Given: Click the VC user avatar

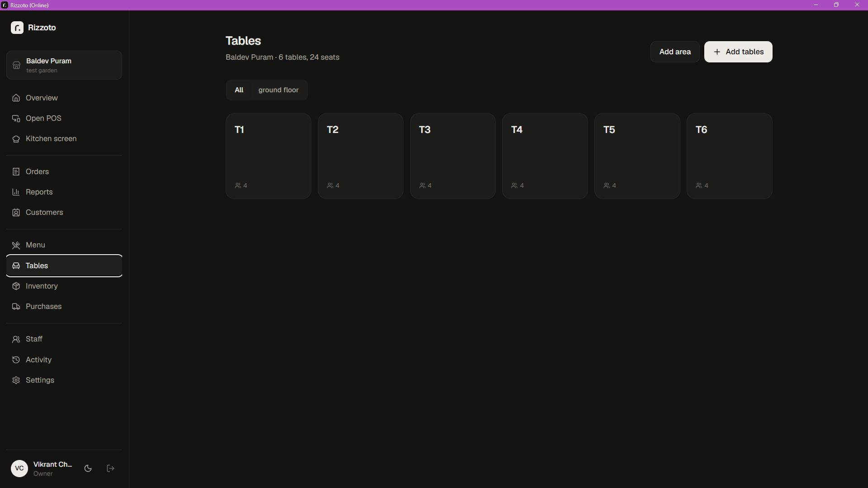Looking at the screenshot, I should click(19, 469).
